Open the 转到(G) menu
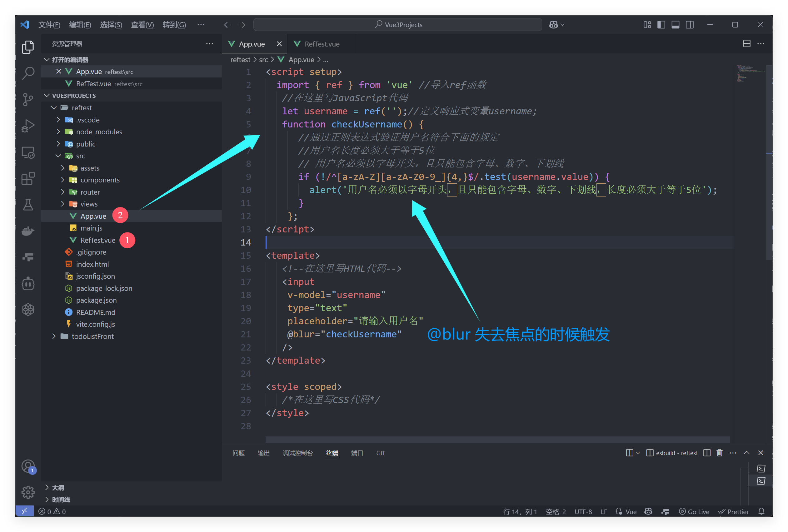Viewport: 788px width, 532px height. 174,25
